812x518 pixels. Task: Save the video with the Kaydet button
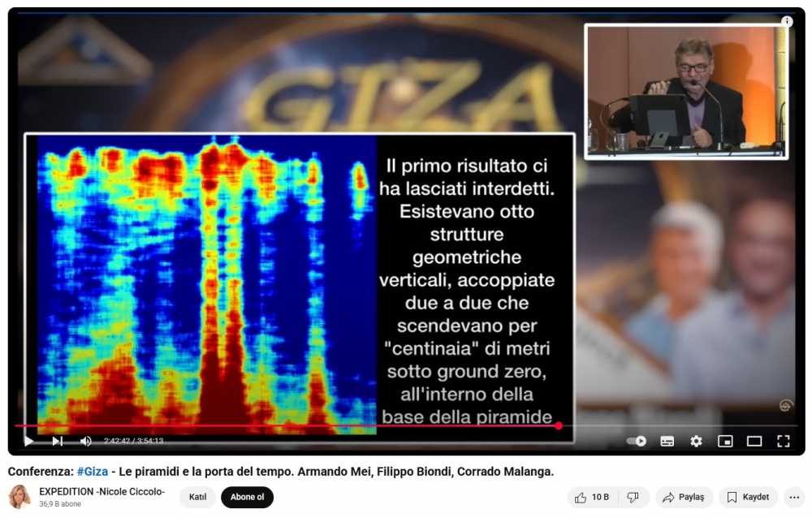click(x=748, y=497)
